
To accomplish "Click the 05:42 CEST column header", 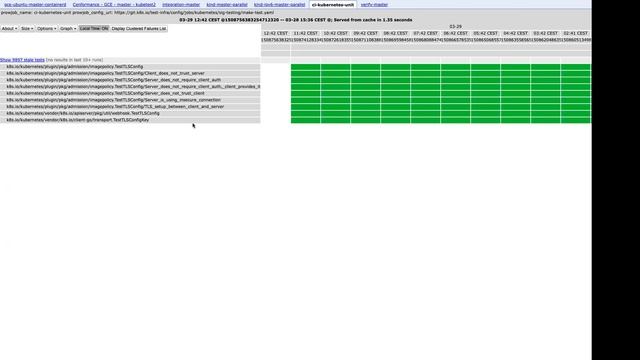I will (x=486, y=33).
